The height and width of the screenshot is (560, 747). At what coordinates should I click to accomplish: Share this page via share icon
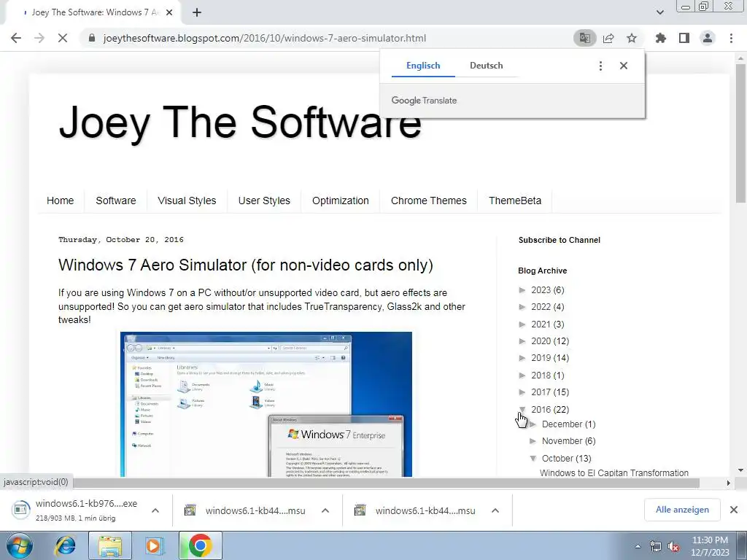click(x=608, y=38)
